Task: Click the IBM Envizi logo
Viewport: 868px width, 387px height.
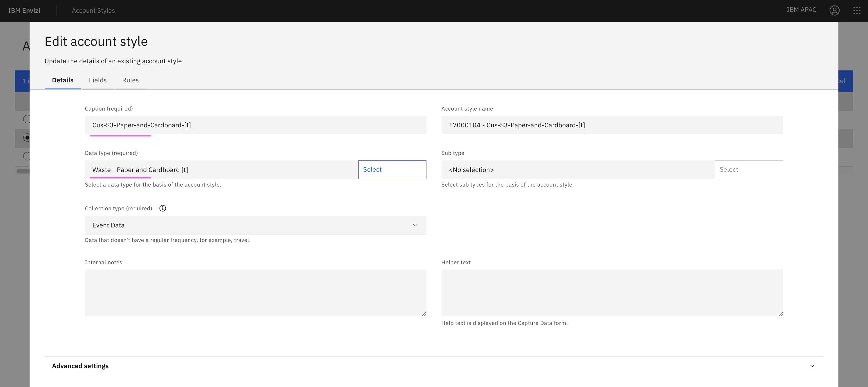Action: (x=24, y=10)
